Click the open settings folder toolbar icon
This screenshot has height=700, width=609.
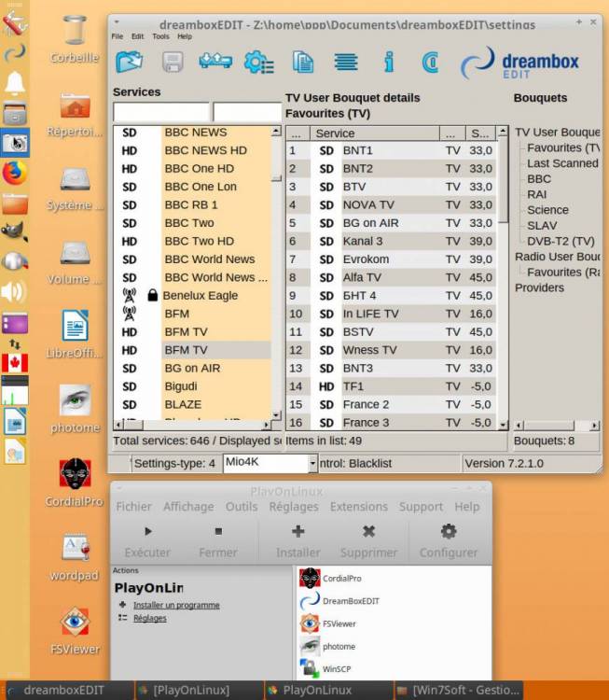[130, 62]
